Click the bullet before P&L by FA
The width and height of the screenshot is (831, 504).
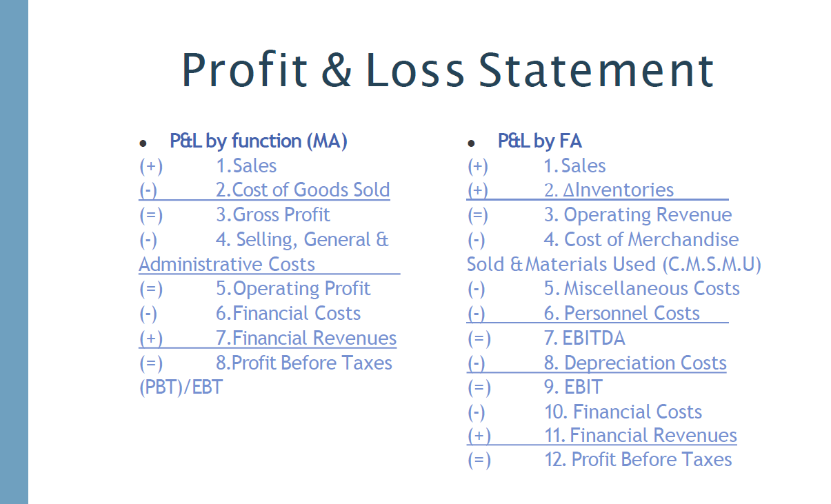[x=471, y=143]
